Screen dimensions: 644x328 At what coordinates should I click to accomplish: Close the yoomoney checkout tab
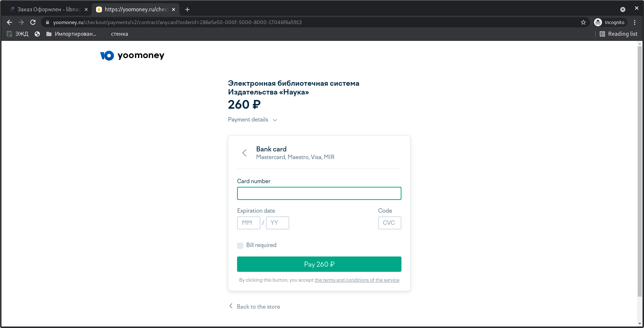tap(174, 9)
